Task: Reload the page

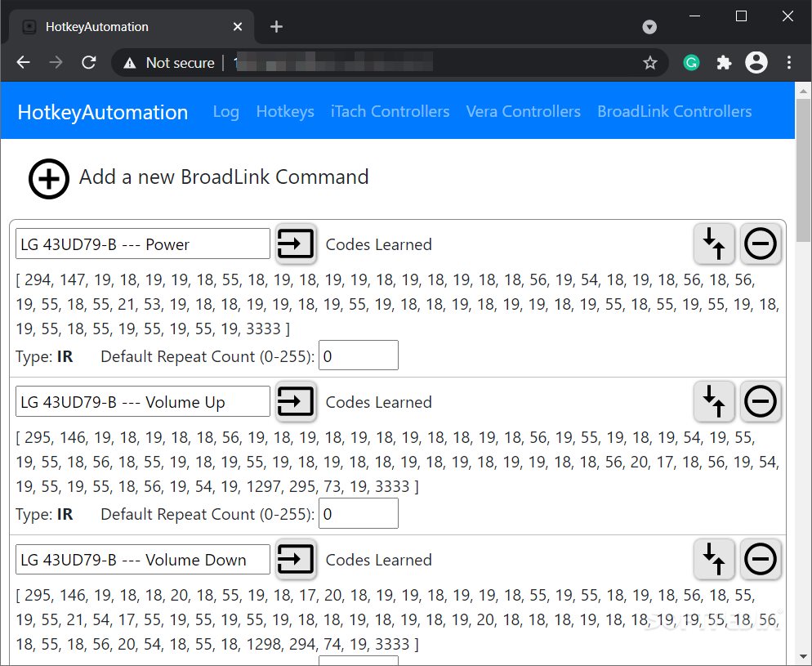Action: click(88, 63)
